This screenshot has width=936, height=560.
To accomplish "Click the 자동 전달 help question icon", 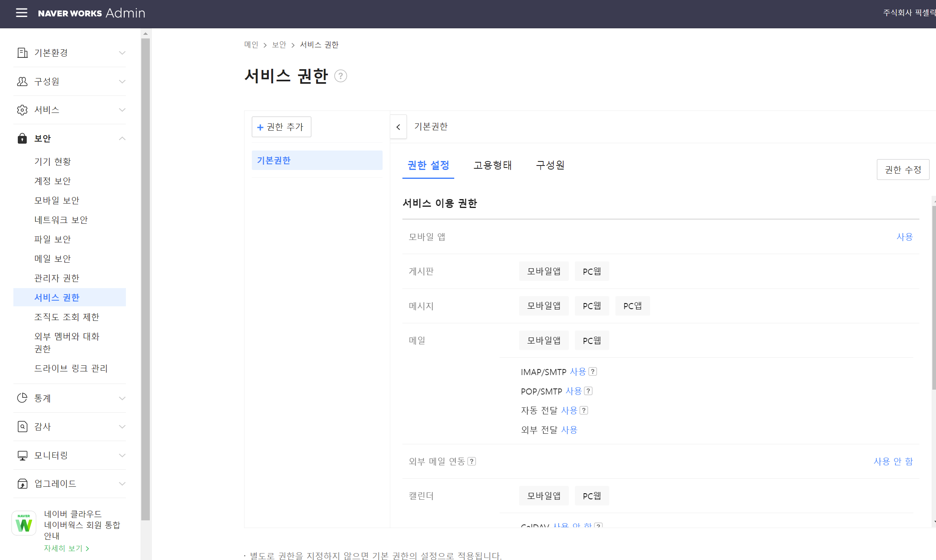I will click(584, 410).
